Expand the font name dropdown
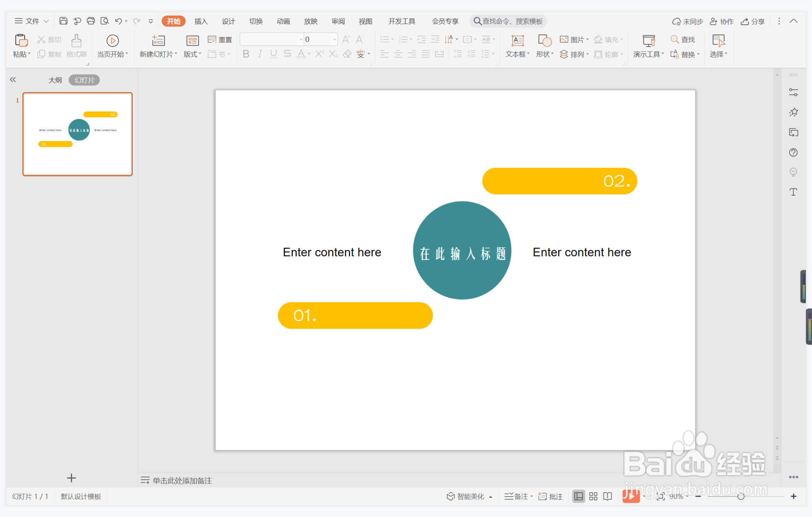 point(301,40)
